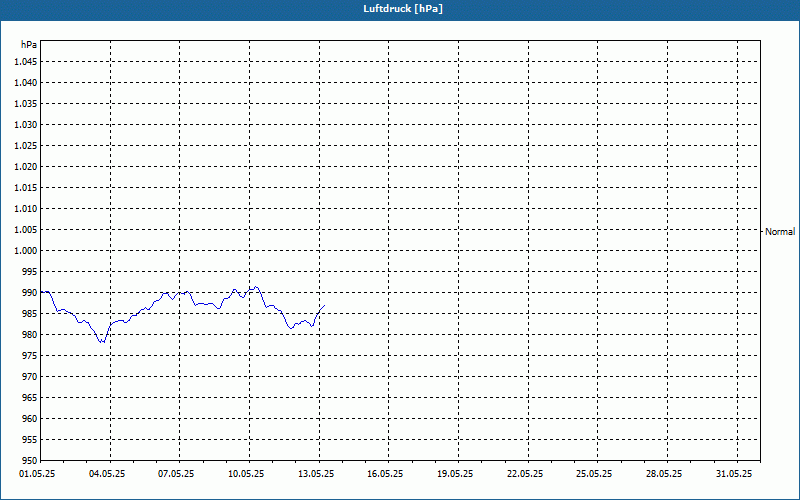Click the 1.040 y-axis label
Screen dimensions: 800x500
(26, 83)
